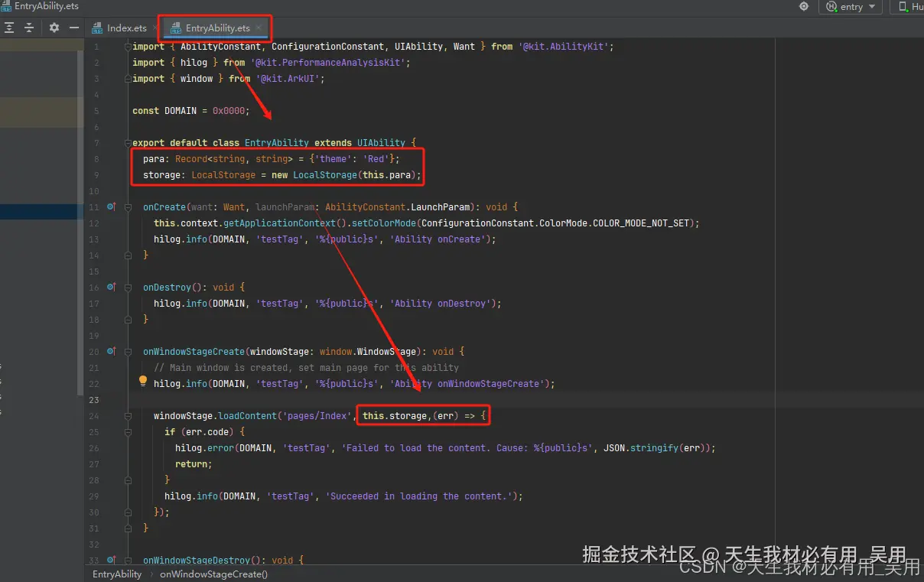Open the yellow intention lightbulb suggestion
924x582 pixels.
pos(142,380)
